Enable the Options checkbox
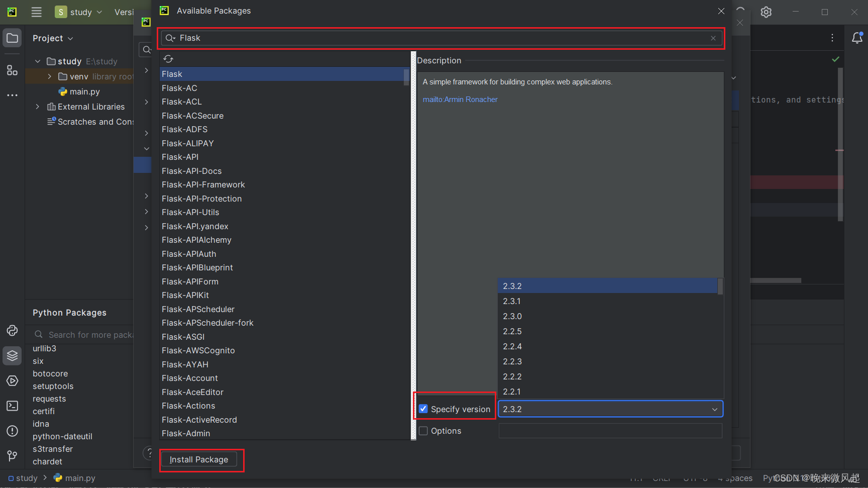 [423, 431]
